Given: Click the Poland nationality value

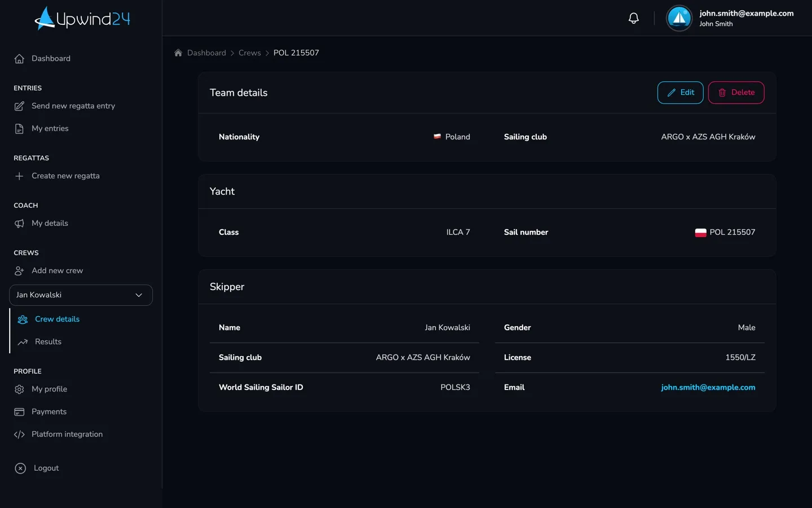Looking at the screenshot, I should point(457,137).
